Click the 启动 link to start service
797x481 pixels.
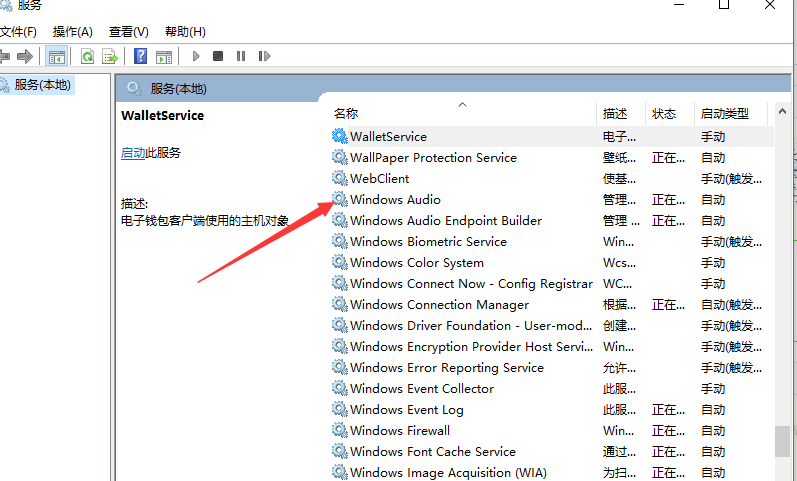click(x=133, y=153)
